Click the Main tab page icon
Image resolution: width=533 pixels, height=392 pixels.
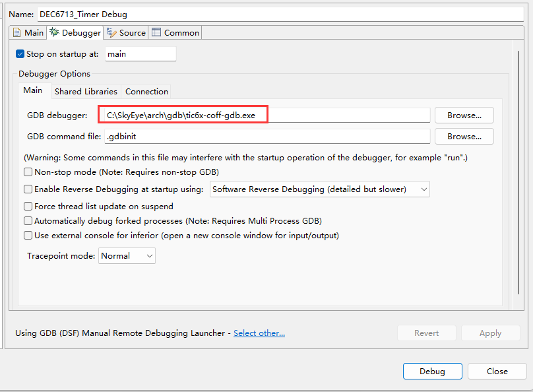(x=16, y=32)
